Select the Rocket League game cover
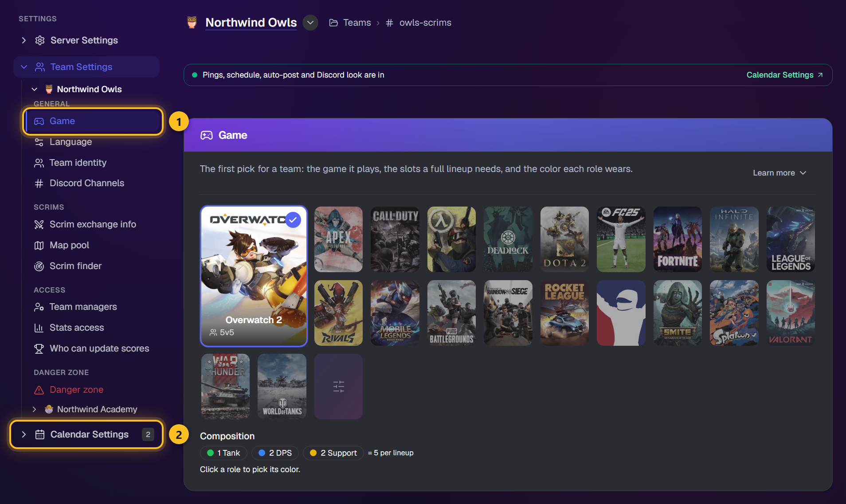This screenshot has height=504, width=846. [564, 313]
